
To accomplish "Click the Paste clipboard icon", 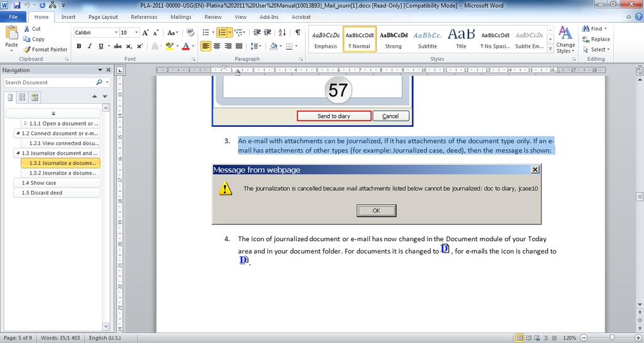I will pos(11,33).
